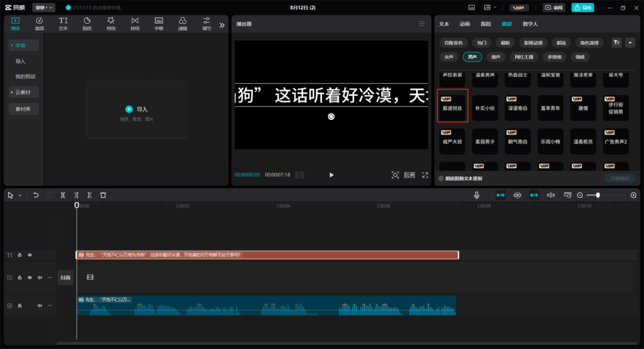This screenshot has height=349, width=644.
Task: Click the layout icon in title bar
Action: coord(487,7)
